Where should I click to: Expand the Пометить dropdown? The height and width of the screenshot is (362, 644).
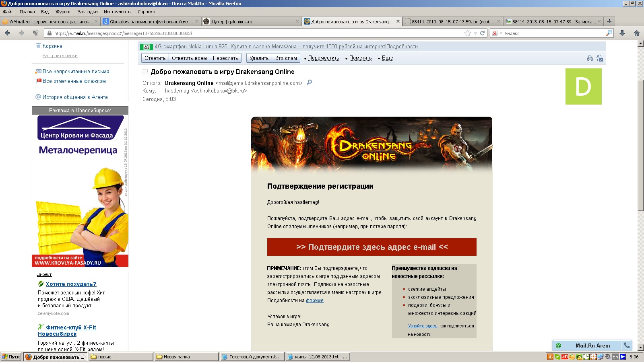pos(358,58)
